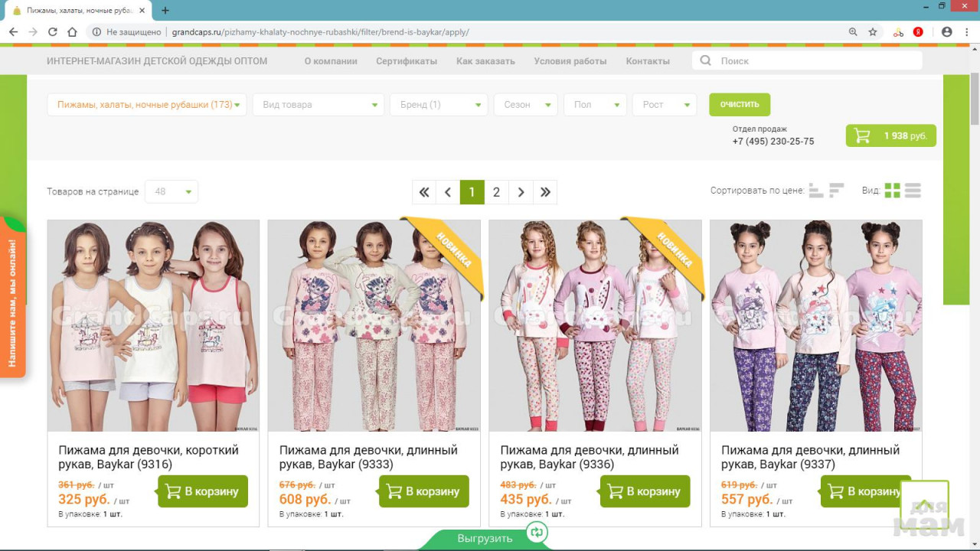The height and width of the screenshot is (551, 980).
Task: Reload the page in browser
Action: click(53, 32)
